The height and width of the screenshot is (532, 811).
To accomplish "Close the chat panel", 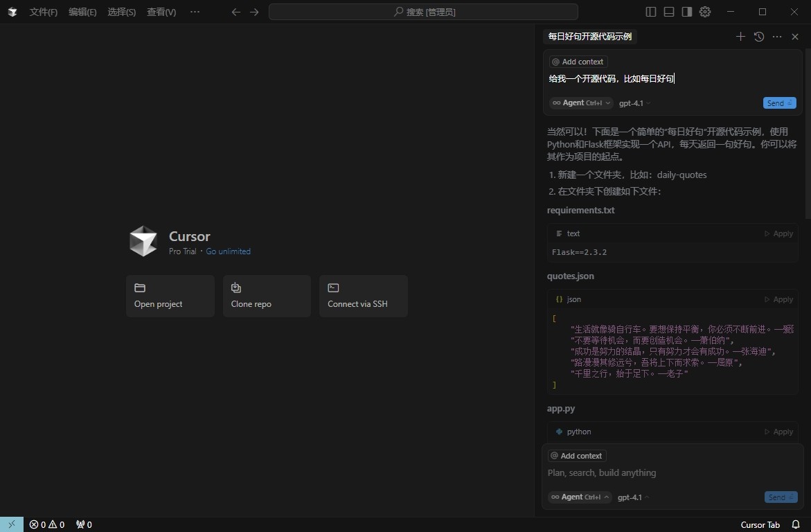I will pos(795,36).
